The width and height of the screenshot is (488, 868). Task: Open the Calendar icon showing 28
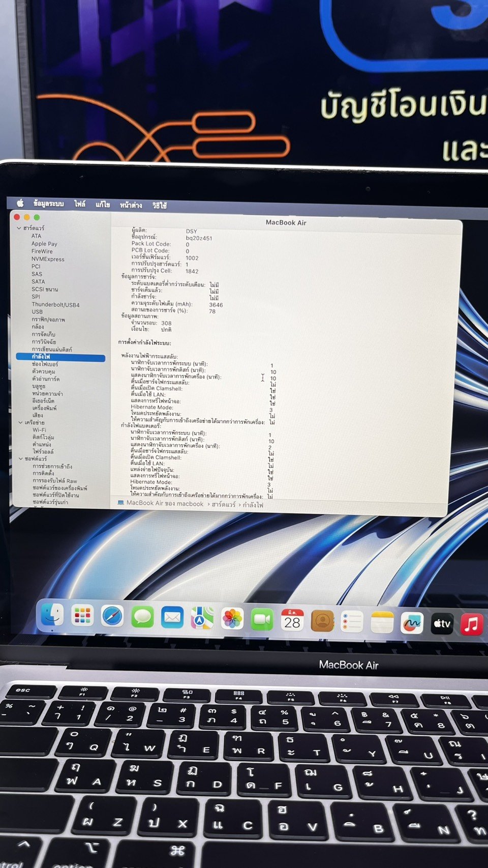292,620
